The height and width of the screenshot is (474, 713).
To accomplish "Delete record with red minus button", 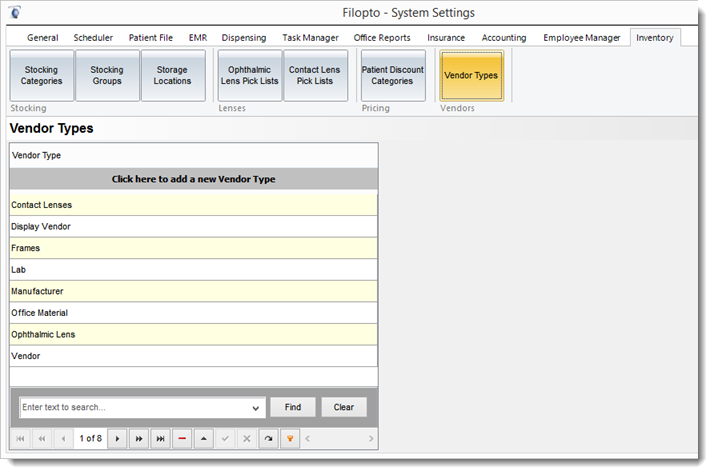I will pos(182,439).
